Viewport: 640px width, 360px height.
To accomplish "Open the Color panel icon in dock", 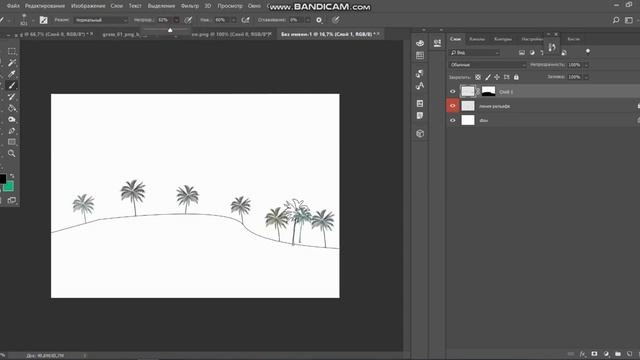I will (420, 43).
